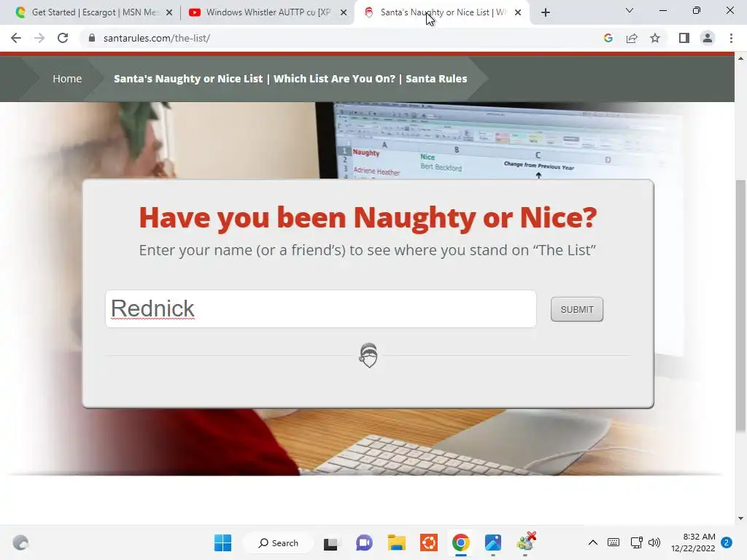Click the scrollbar down arrow
Viewport: 747px width, 560px height.
coord(740,518)
